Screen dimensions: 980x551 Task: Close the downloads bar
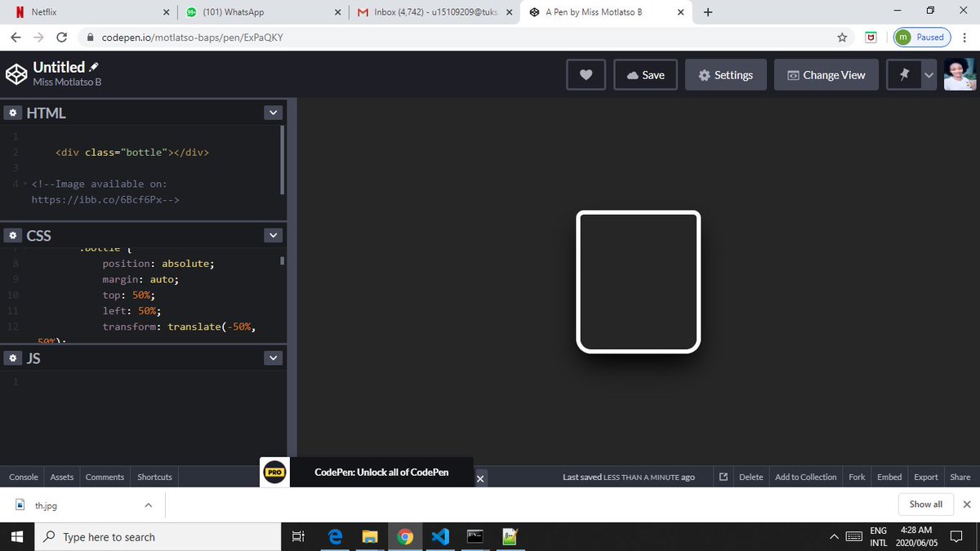pos(967,504)
